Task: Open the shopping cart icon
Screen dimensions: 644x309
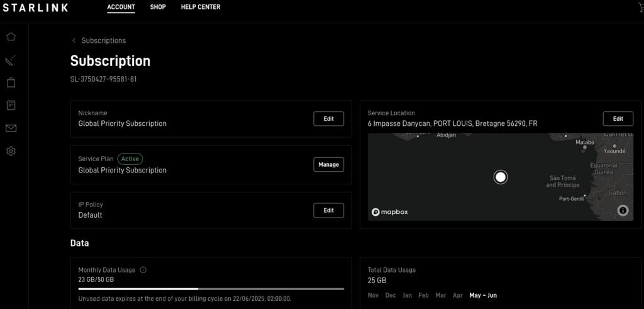Action: click(x=641, y=8)
